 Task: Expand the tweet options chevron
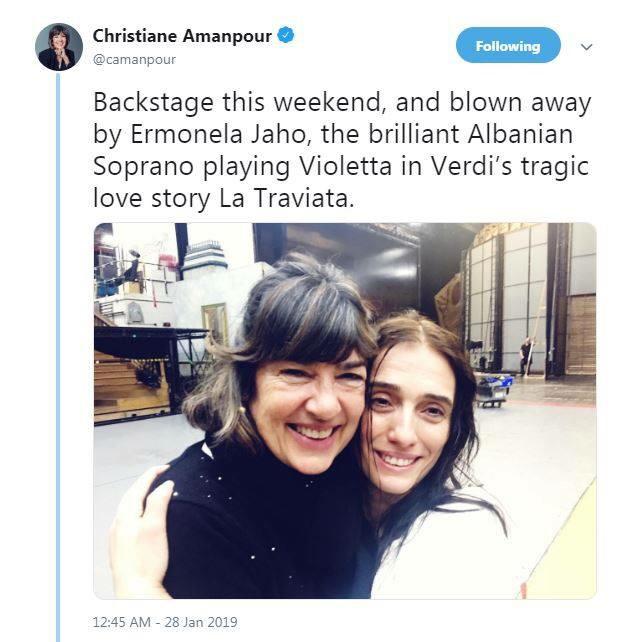pyautogui.click(x=586, y=47)
